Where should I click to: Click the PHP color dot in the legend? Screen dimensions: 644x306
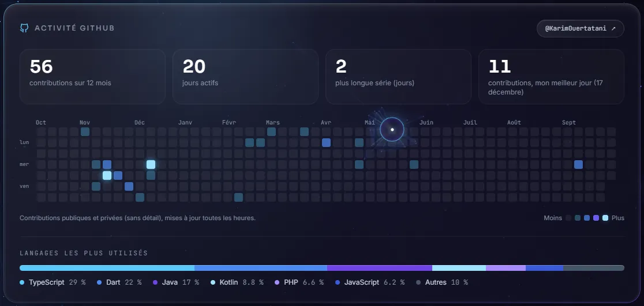[277, 282]
